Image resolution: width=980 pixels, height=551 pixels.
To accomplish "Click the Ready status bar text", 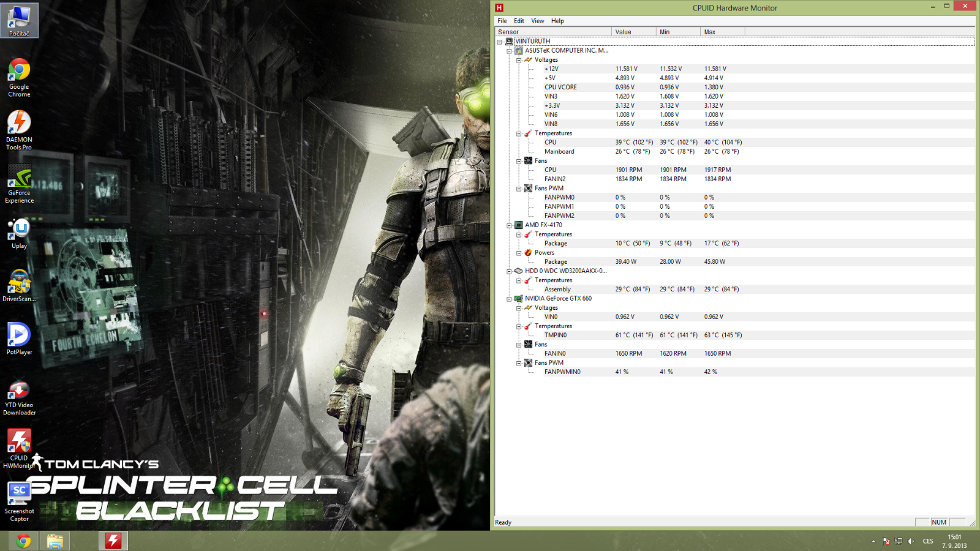I will [503, 522].
